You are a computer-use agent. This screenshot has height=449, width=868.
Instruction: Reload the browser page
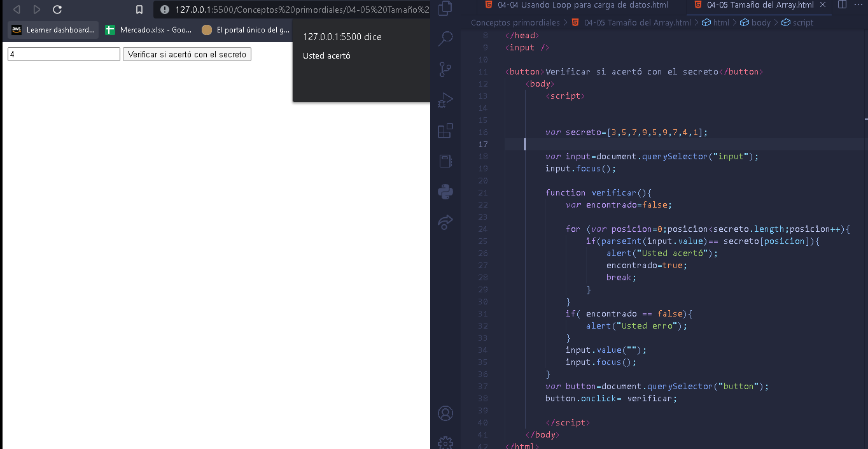57,10
